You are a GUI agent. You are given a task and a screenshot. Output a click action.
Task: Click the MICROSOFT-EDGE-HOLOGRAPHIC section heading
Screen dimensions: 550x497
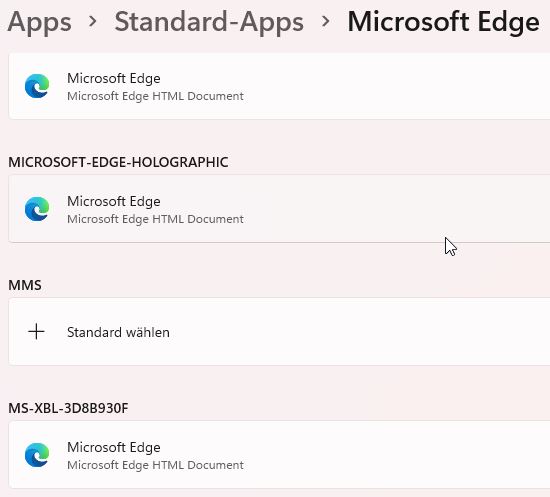tap(118, 162)
